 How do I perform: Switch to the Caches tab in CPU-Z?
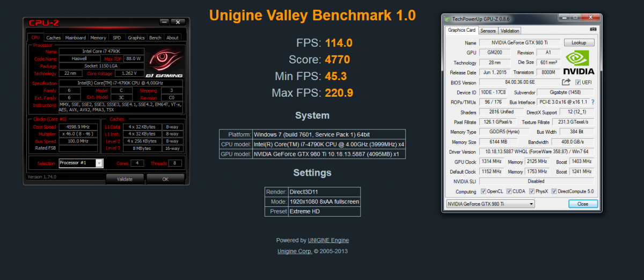coord(53,38)
